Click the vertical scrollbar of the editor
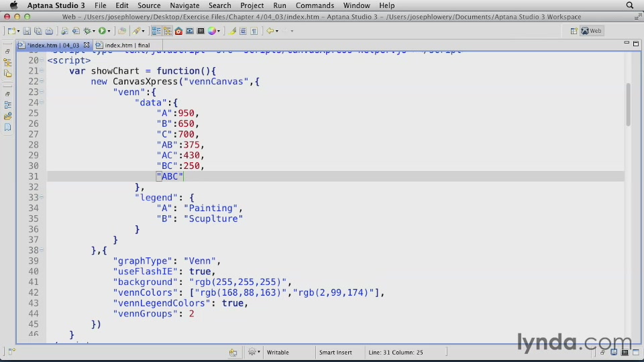The image size is (644, 362). (x=628, y=105)
